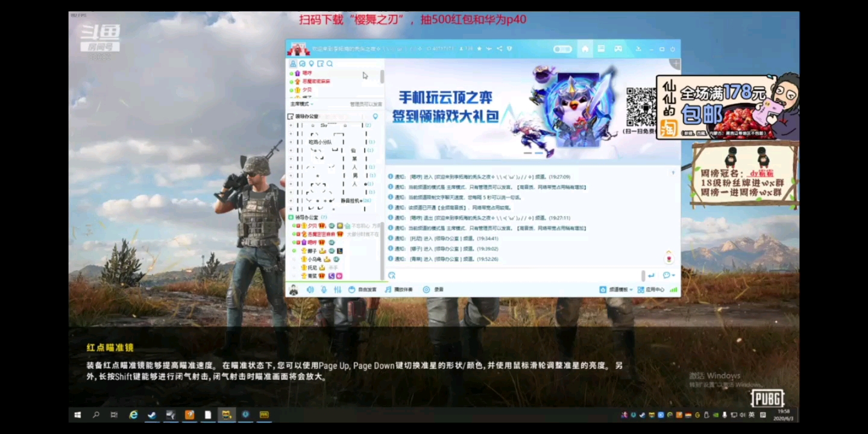Open the chat bubble options dropdown
The width and height of the screenshot is (868, 434).
click(668, 275)
